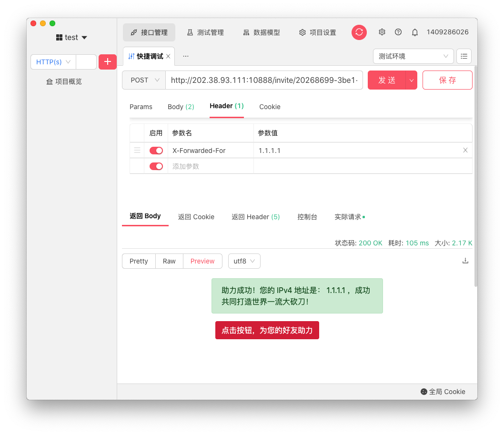The image size is (504, 435).
Task: Click the 保存 save button
Action: point(447,80)
